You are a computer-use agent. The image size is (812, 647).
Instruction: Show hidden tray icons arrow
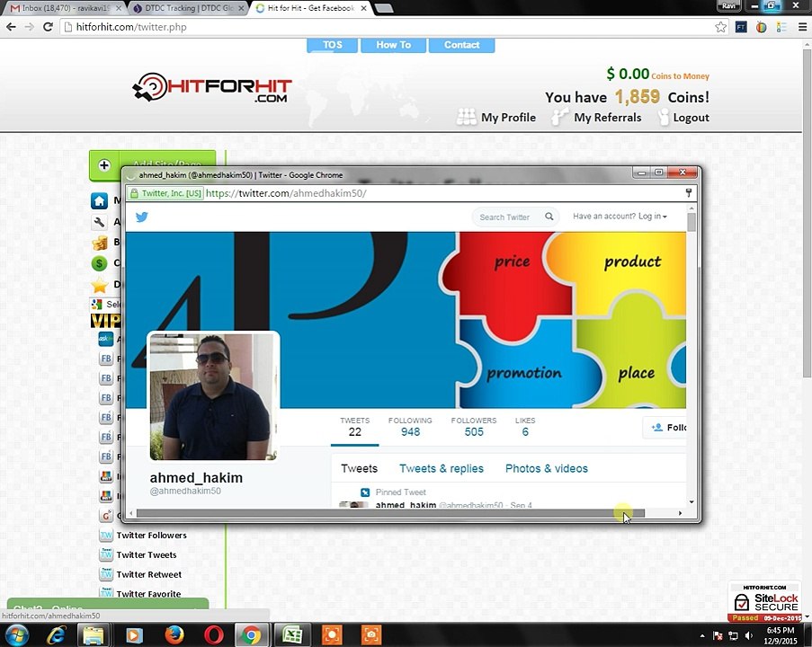tap(702, 635)
